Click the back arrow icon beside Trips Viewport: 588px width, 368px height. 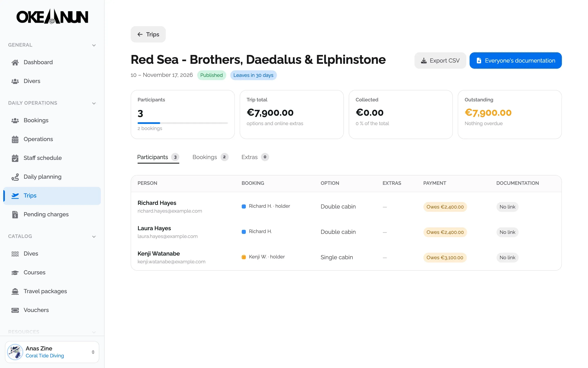click(x=140, y=34)
